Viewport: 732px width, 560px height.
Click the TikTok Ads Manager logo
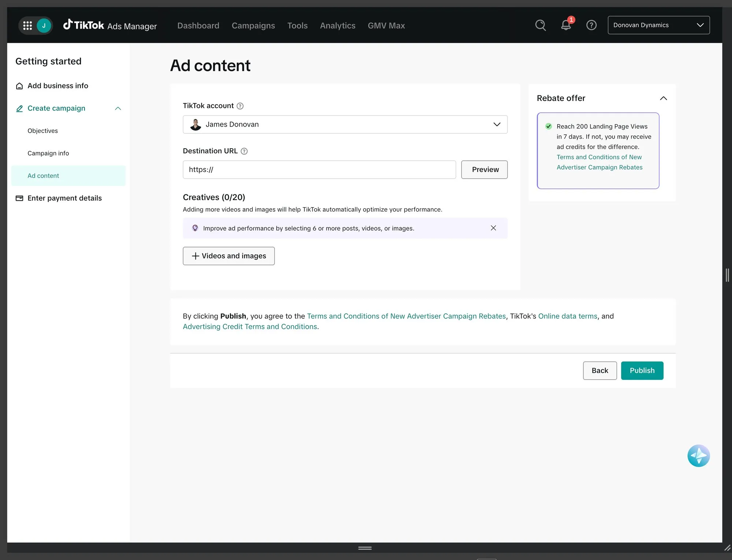(x=110, y=25)
